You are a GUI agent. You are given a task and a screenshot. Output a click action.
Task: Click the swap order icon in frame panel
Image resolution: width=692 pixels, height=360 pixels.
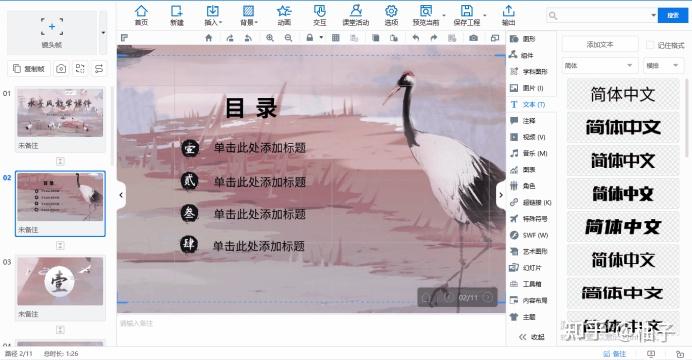[99, 68]
